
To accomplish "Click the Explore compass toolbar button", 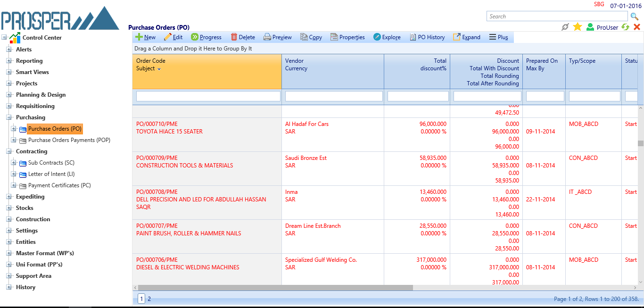I will (387, 37).
